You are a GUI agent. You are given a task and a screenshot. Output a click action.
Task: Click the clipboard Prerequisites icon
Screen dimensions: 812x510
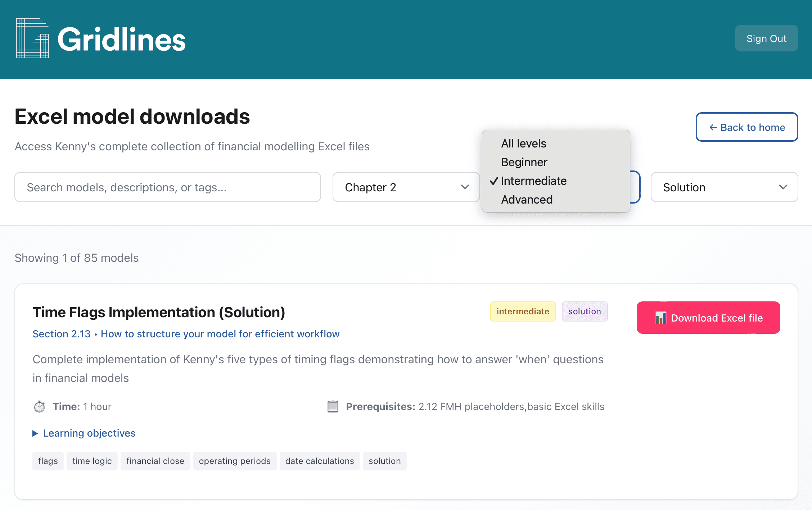coord(333,406)
